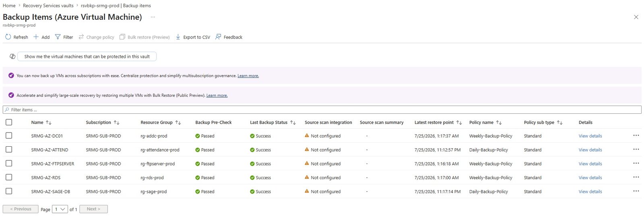Click Learn more about Bulk Restore
Image resolution: width=644 pixels, height=221 pixels.
click(217, 96)
